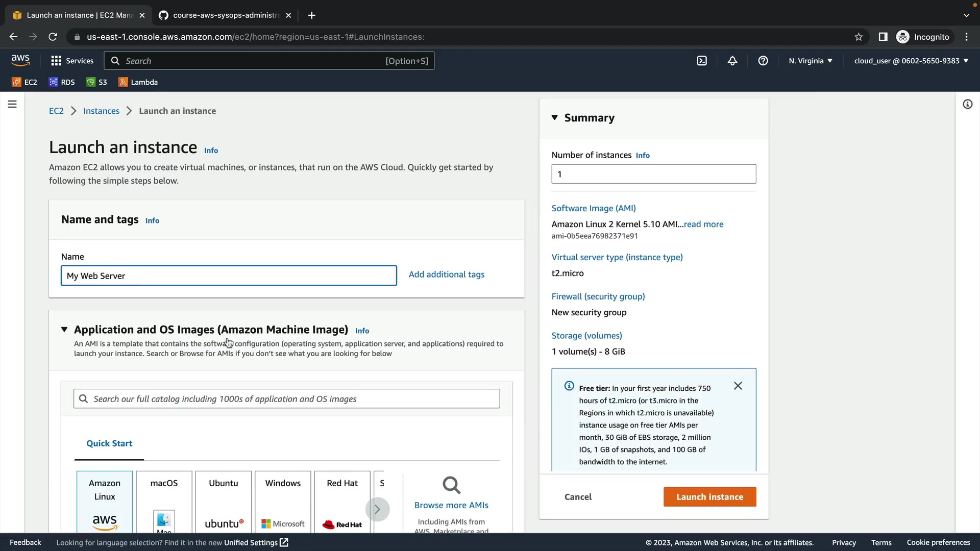Open the N. Virginia region dropdown
This screenshot has width=980, height=551.
(x=810, y=61)
